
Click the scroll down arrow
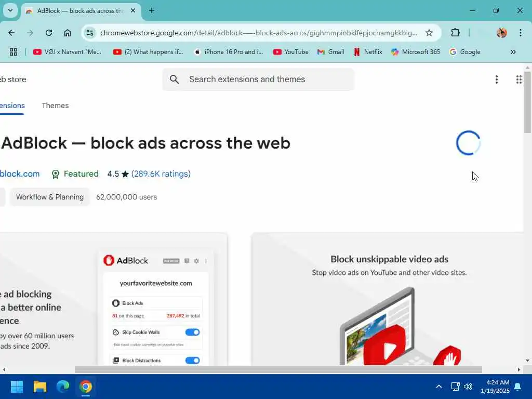tap(527, 361)
